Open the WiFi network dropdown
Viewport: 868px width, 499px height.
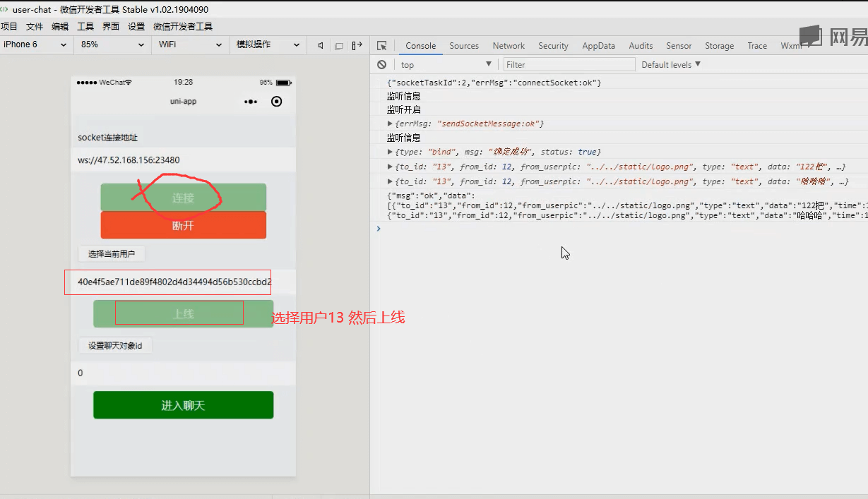pyautogui.click(x=189, y=44)
